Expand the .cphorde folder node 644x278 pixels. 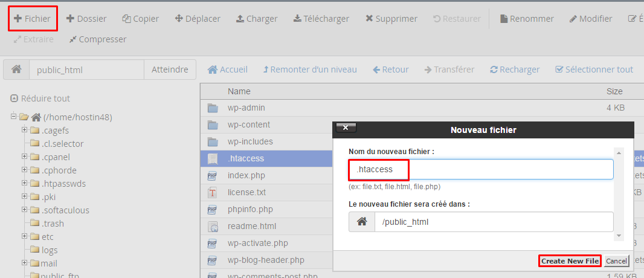[25, 170]
